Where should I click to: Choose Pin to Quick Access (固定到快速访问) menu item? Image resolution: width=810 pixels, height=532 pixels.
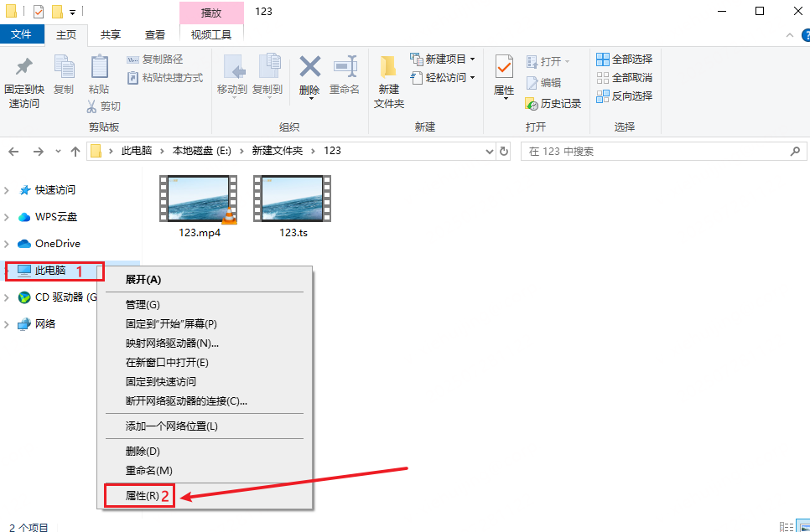click(x=205, y=382)
